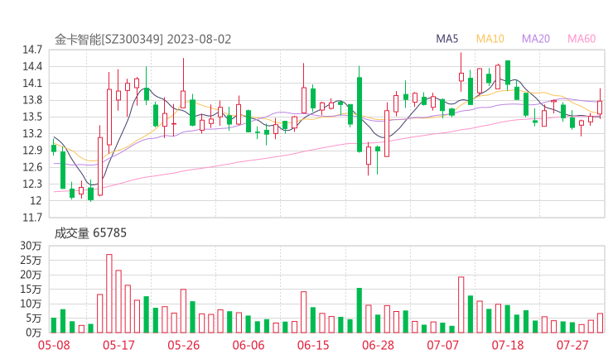The image size is (613, 364).
Task: Click the tall green volume bar before 06-28
Action: 360,310
